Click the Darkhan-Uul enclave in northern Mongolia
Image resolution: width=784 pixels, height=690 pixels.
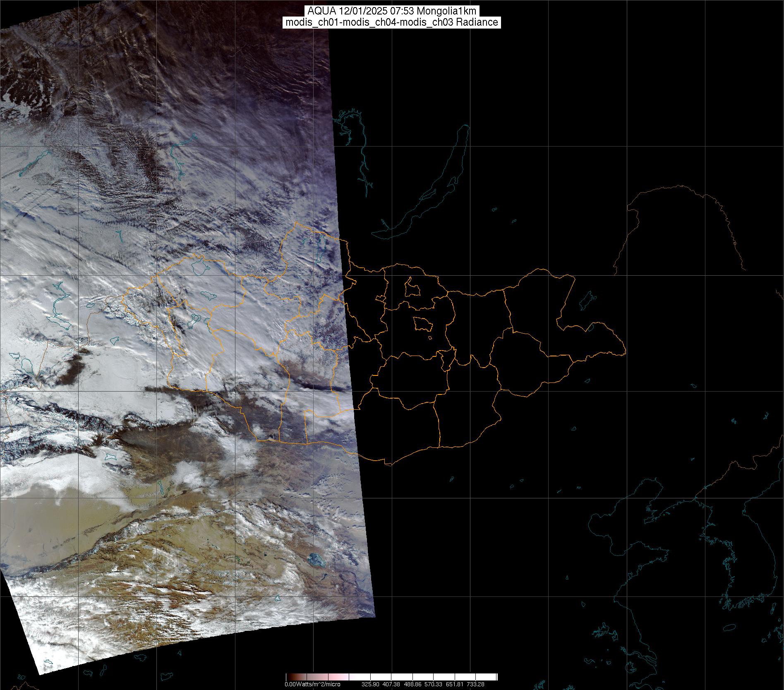click(412, 287)
